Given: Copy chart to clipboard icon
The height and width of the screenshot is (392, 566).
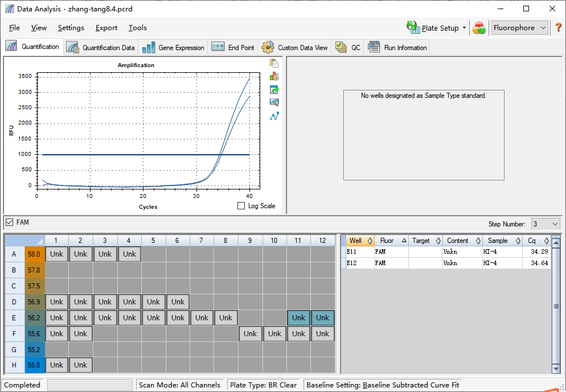Looking at the screenshot, I should point(274,63).
